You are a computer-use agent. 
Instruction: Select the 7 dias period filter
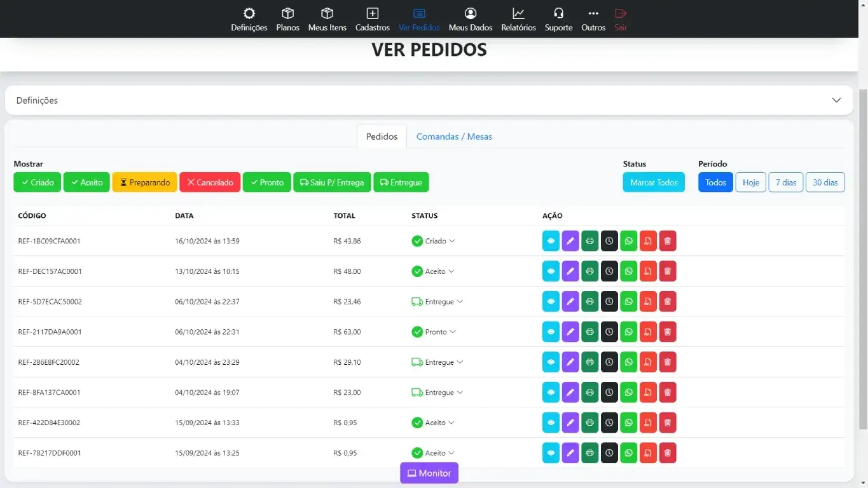tap(786, 182)
